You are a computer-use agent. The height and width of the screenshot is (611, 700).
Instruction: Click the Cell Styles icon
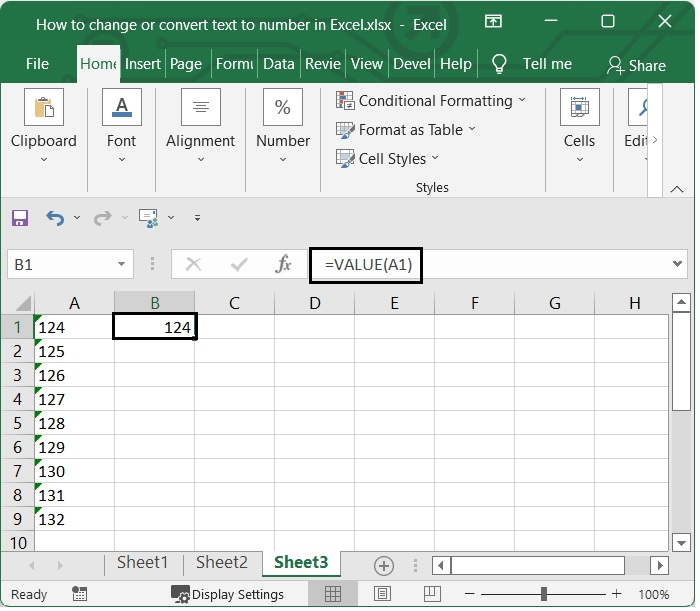345,159
